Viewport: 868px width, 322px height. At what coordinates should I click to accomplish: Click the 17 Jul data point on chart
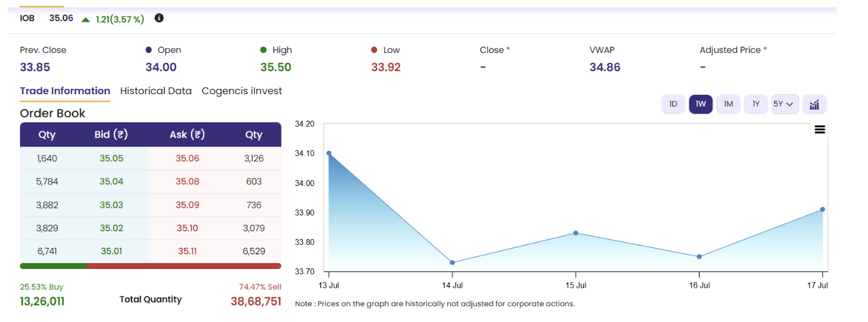pyautogui.click(x=823, y=210)
